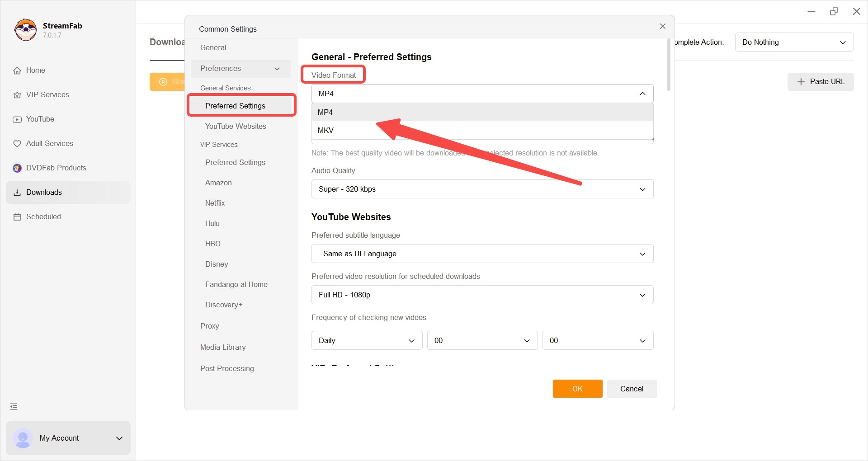Access Adult Services from the sidebar

[x=49, y=143]
